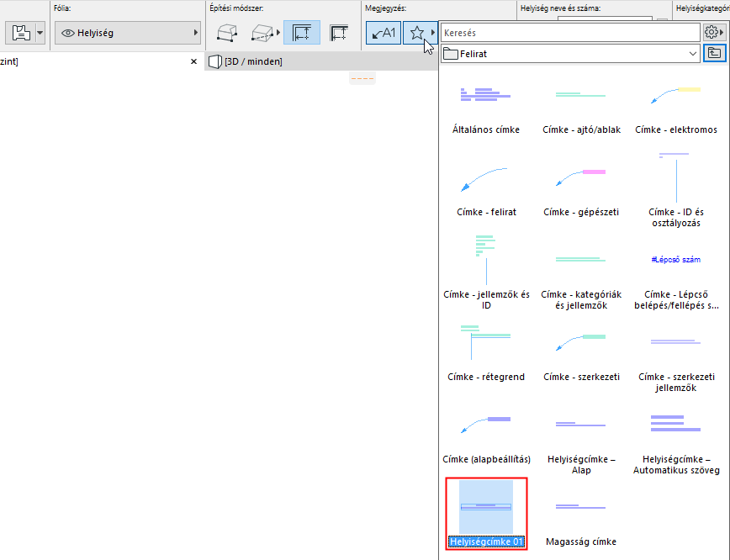Open the Felirat folder dropdown
This screenshot has width=730, height=560.
coord(570,54)
